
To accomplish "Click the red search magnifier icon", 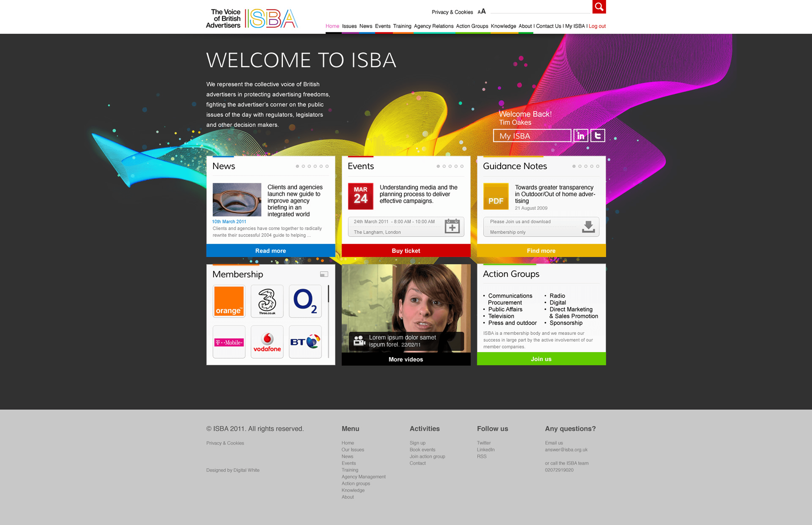I will (x=599, y=7).
